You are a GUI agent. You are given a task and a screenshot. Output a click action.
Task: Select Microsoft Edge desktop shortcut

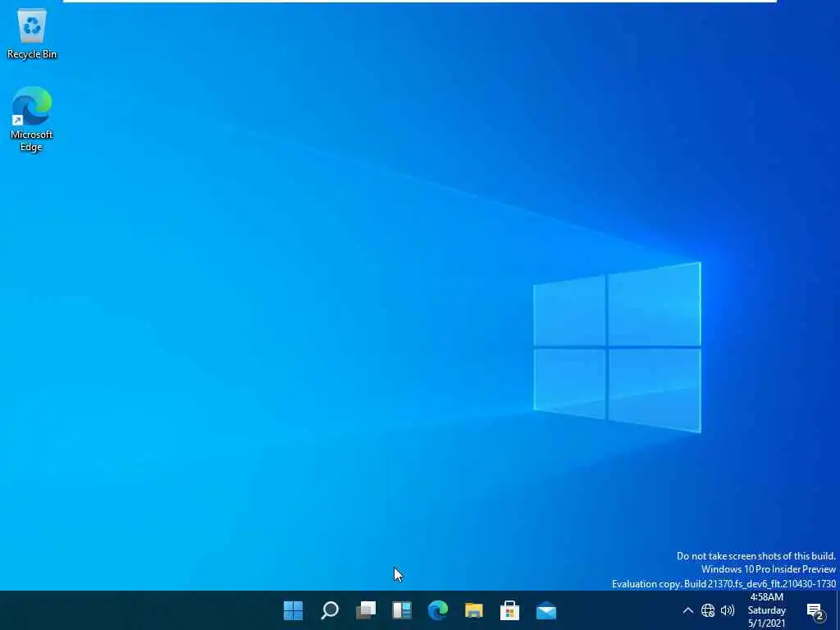pyautogui.click(x=32, y=119)
